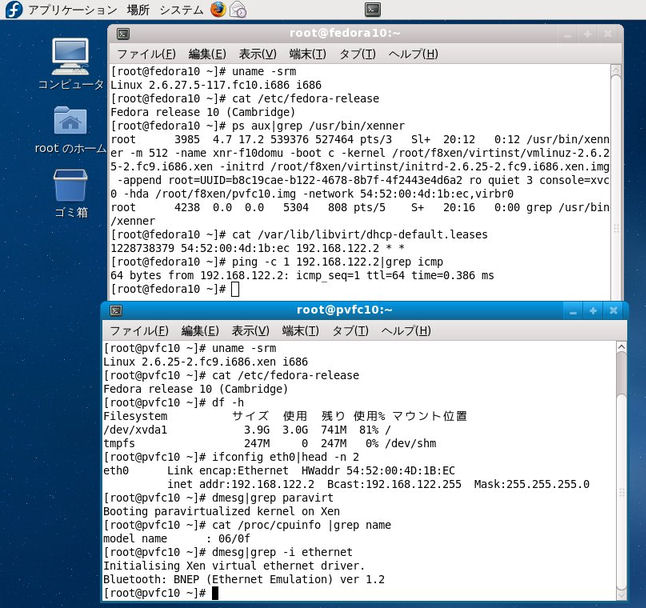Open 編集(E) menu in root@pvfc10 terminal

pos(200,331)
